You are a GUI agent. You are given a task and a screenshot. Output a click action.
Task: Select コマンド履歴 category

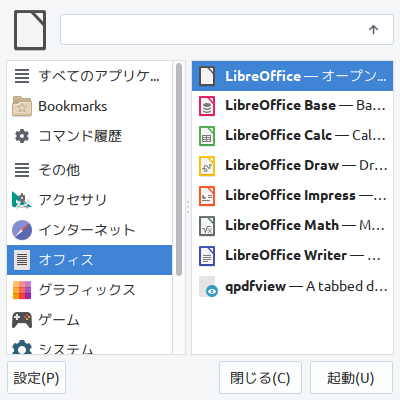click(x=89, y=136)
